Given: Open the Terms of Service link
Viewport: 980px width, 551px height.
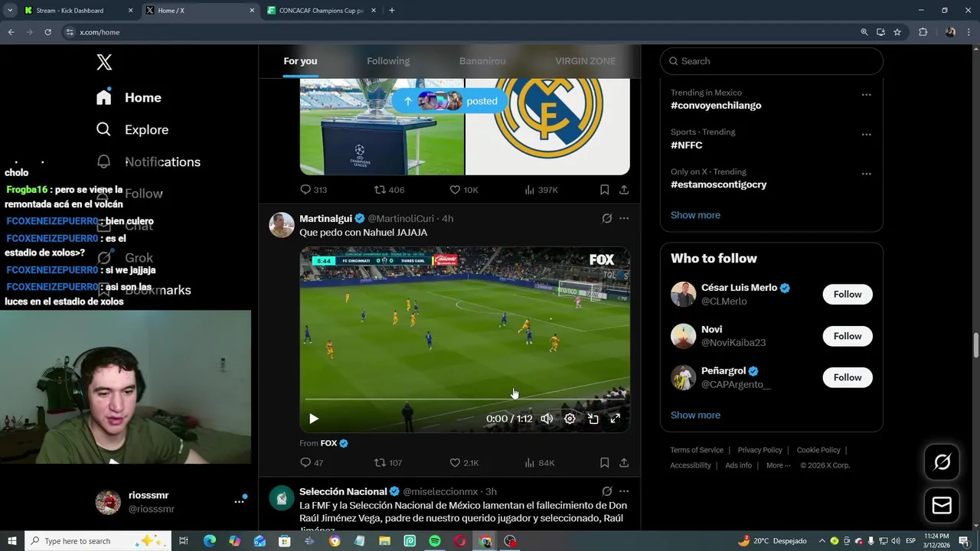Looking at the screenshot, I should pyautogui.click(x=697, y=450).
